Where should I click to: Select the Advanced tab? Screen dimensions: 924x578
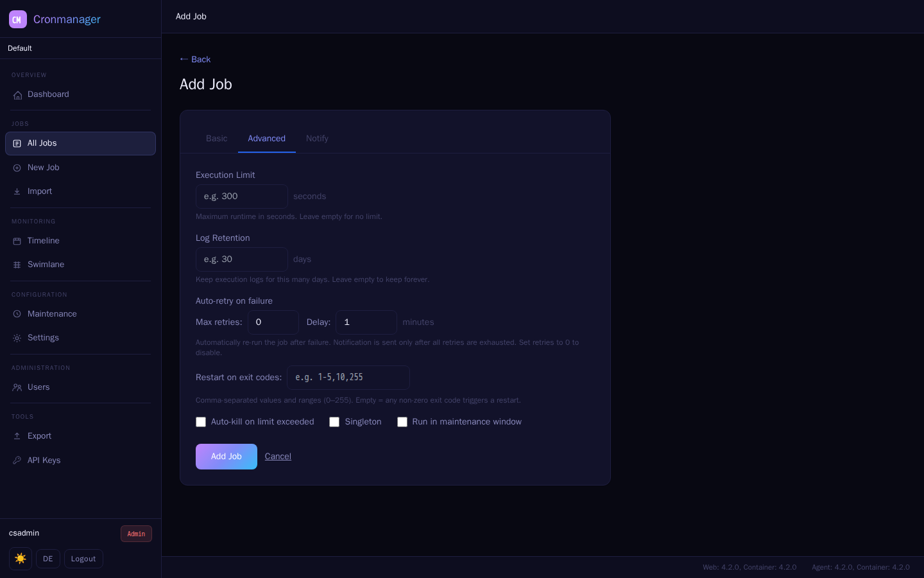coord(267,139)
